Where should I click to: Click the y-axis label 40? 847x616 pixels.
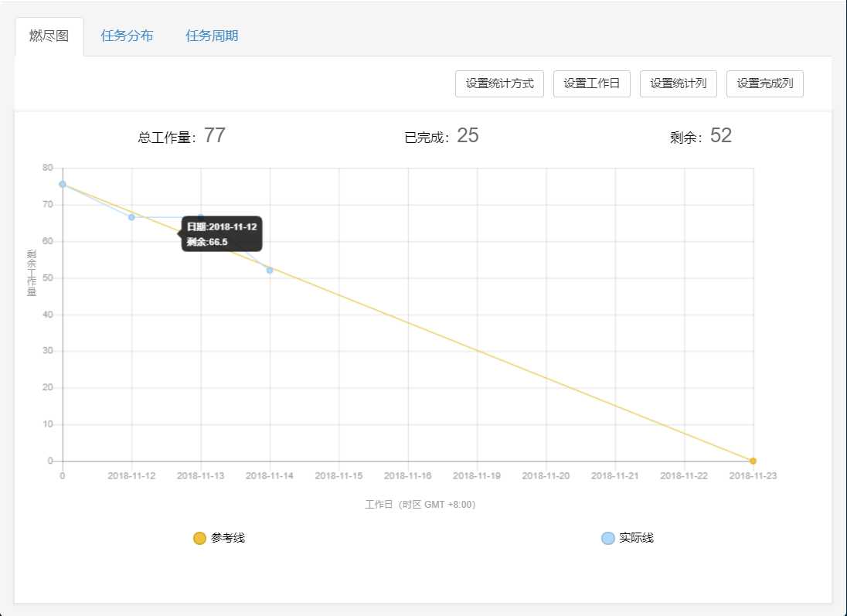tap(48, 315)
